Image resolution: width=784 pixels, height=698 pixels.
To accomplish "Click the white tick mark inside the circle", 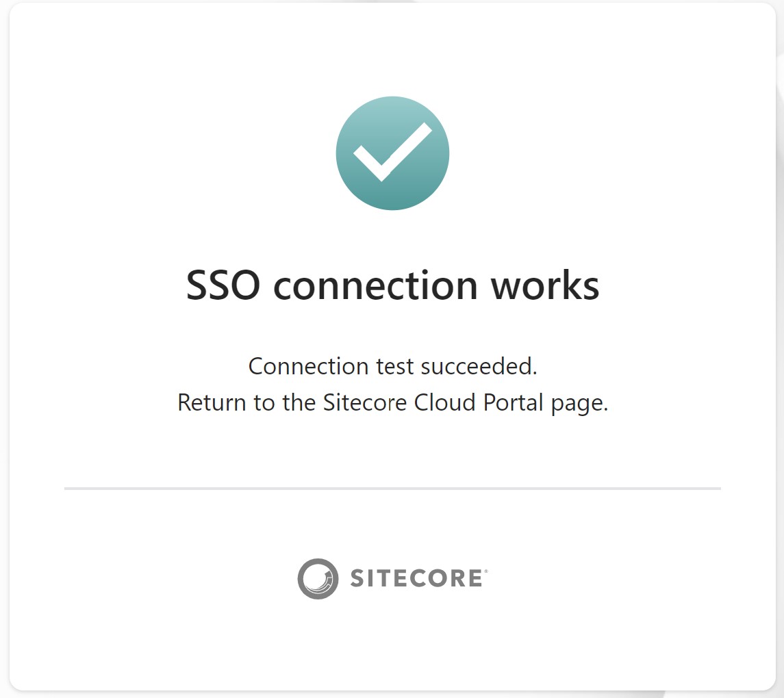I will point(392,151).
